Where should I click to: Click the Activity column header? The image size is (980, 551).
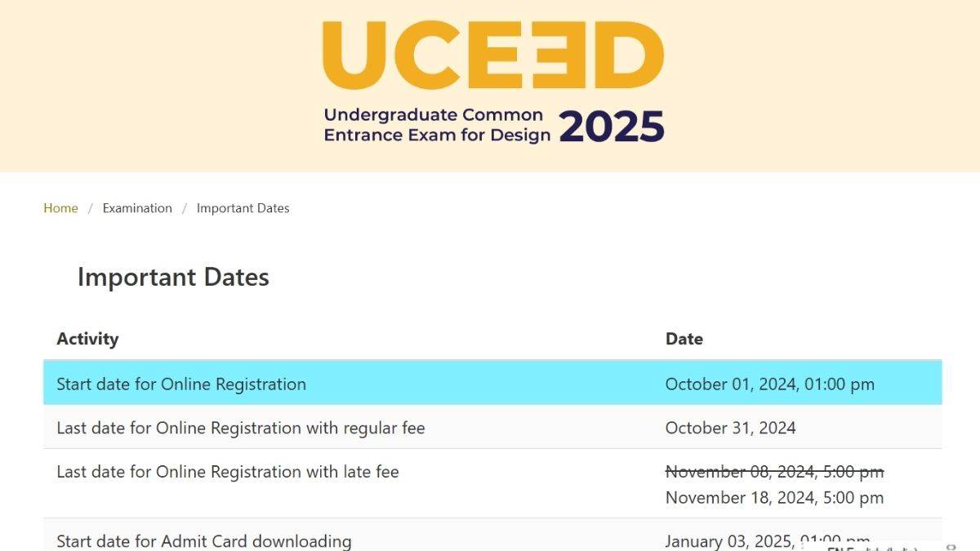(x=87, y=339)
